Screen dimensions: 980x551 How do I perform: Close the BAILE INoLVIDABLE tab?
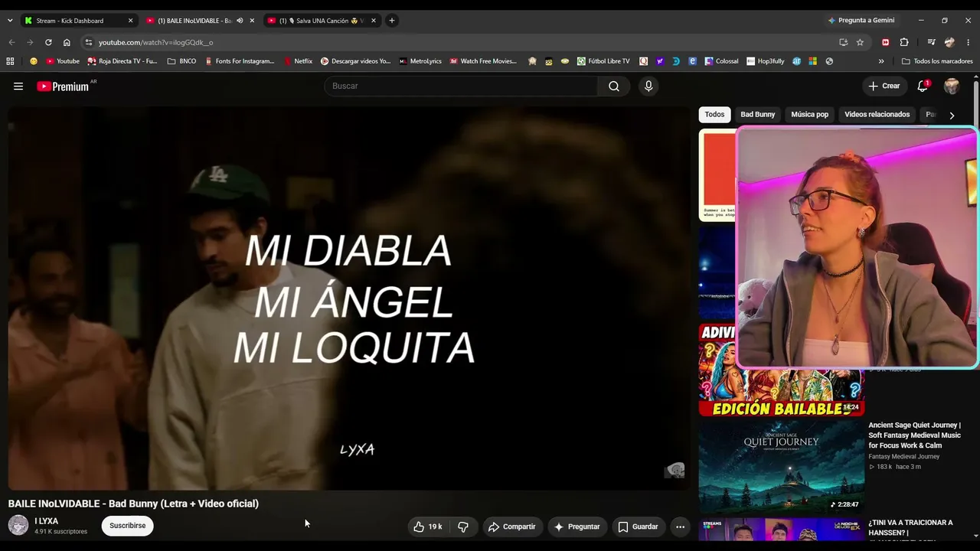252,21
